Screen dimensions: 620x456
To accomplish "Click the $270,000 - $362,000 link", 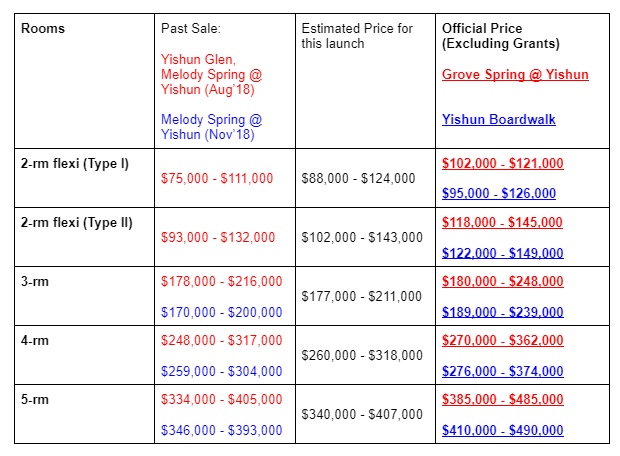I will [503, 340].
